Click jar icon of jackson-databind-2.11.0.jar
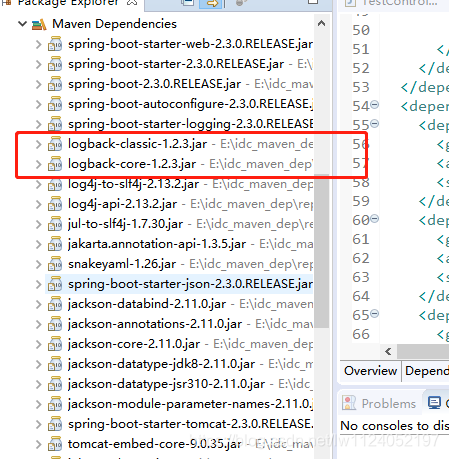Image resolution: width=449 pixels, height=459 pixels. coord(55,304)
